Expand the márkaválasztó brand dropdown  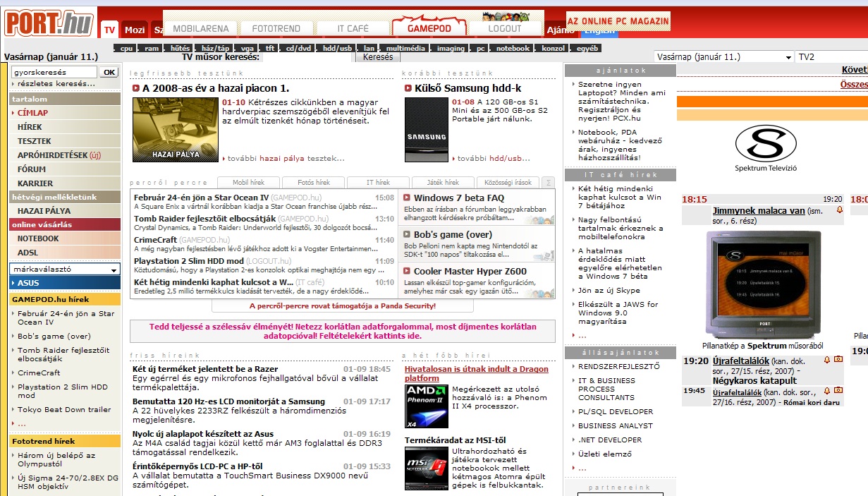[65, 269]
